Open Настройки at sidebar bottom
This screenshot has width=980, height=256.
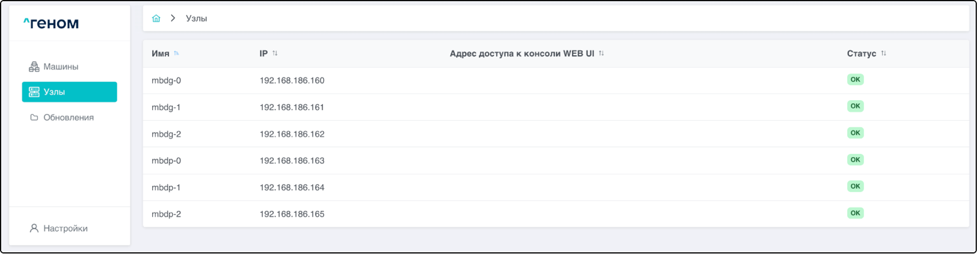[x=65, y=228]
